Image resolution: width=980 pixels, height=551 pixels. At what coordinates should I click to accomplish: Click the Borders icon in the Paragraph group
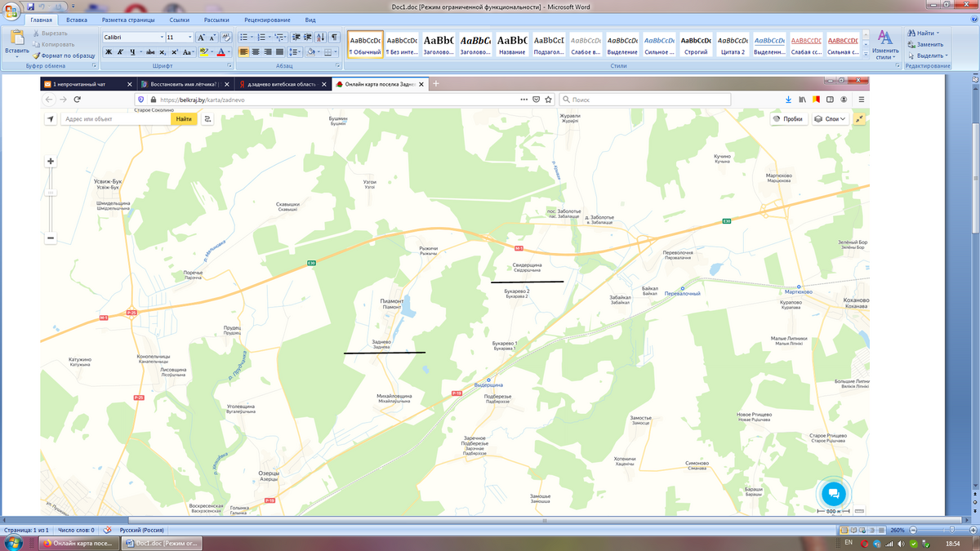point(328,51)
